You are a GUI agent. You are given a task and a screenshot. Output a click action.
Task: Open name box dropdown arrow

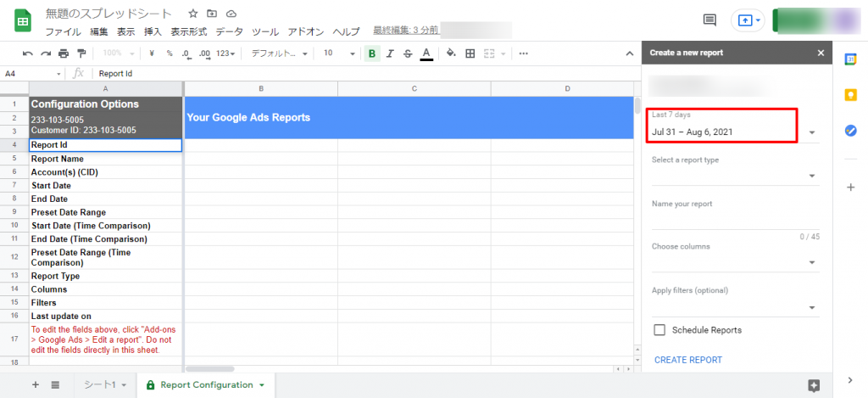tap(58, 74)
